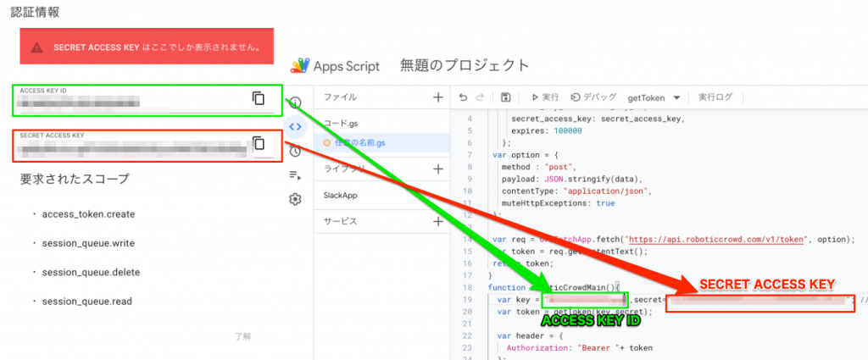The width and height of the screenshot is (868, 360).
Task: Select the SlackApp library
Action: (339, 195)
